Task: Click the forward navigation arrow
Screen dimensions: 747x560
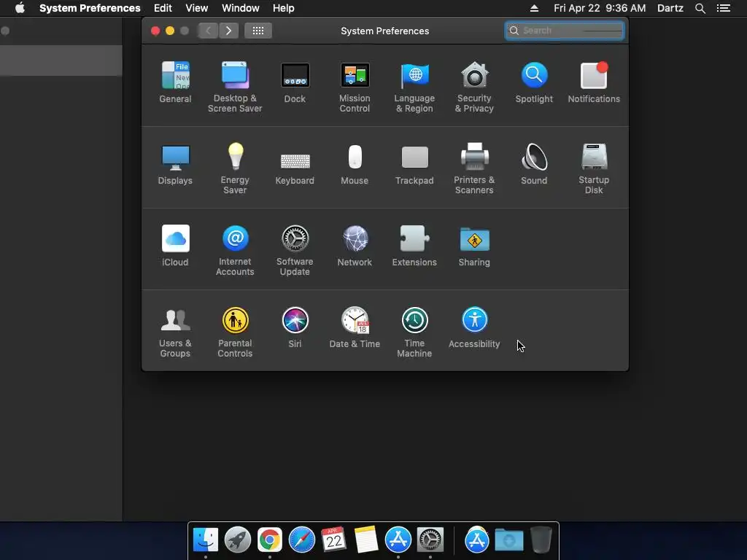Action: (228, 31)
